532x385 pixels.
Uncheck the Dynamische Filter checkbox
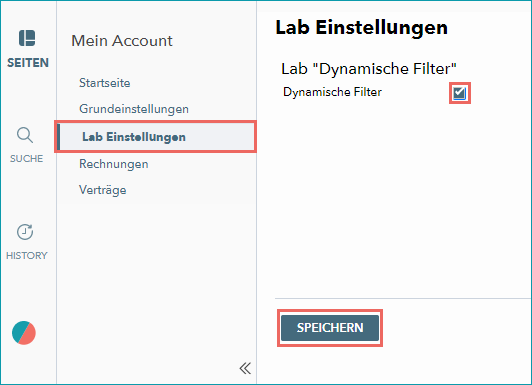460,93
